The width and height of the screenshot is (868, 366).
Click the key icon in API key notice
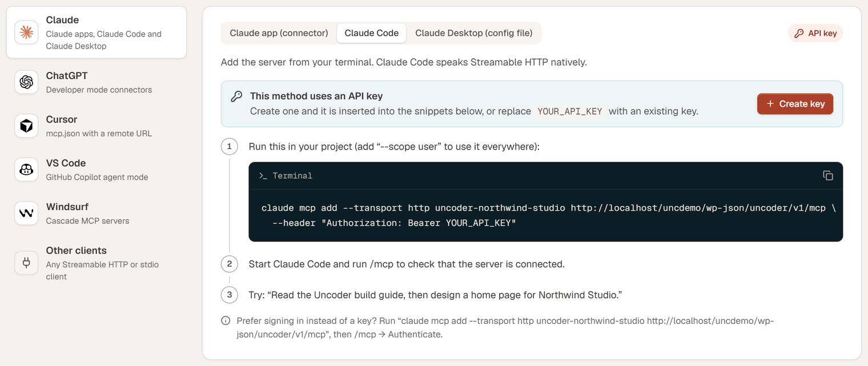236,96
